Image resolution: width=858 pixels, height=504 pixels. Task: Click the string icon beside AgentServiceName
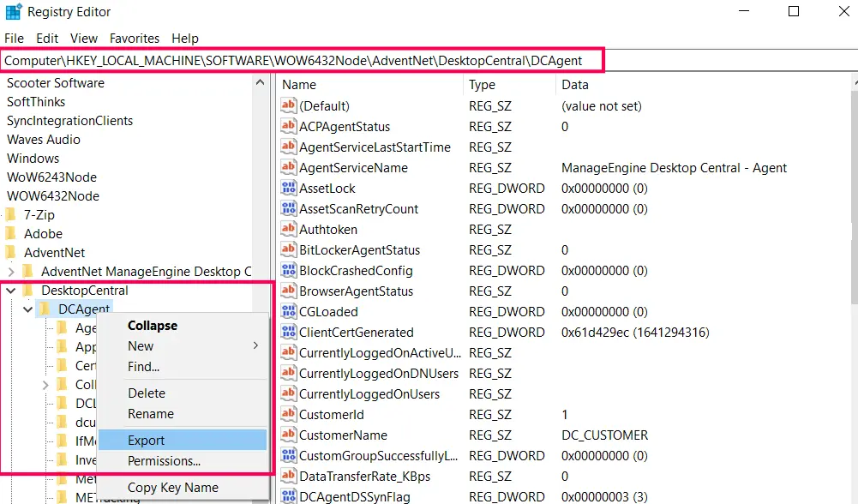click(288, 168)
